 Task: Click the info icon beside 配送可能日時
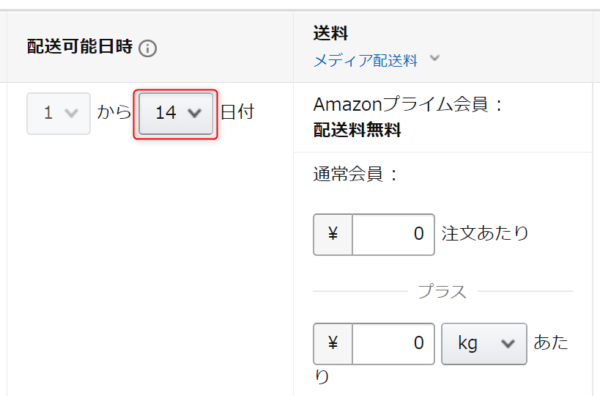click(148, 49)
